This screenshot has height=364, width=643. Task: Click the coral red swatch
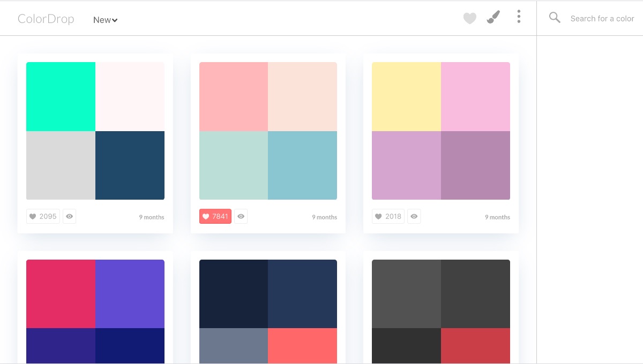click(x=303, y=346)
